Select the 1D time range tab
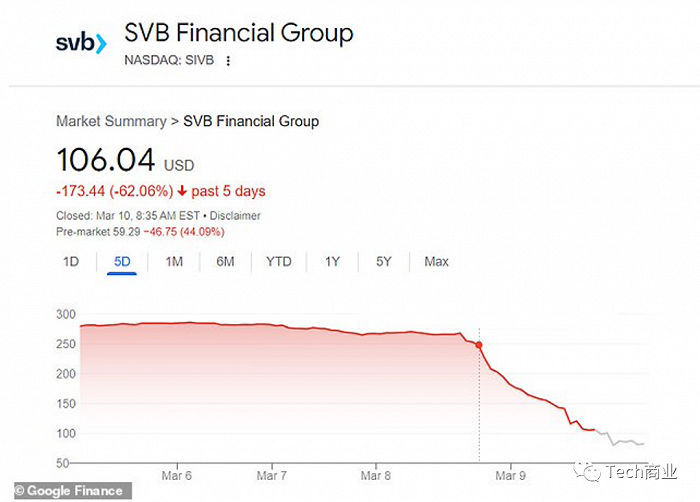The height and width of the screenshot is (502, 700). click(71, 262)
